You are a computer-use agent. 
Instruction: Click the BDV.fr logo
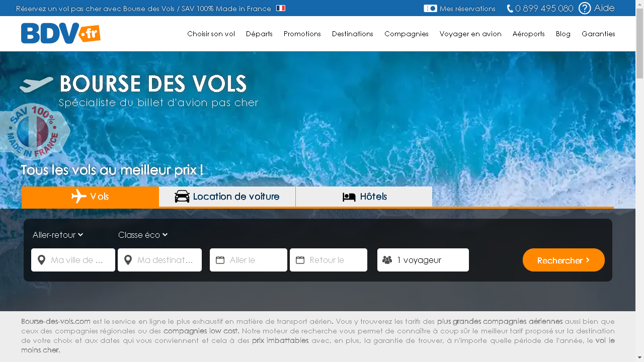[x=60, y=33]
